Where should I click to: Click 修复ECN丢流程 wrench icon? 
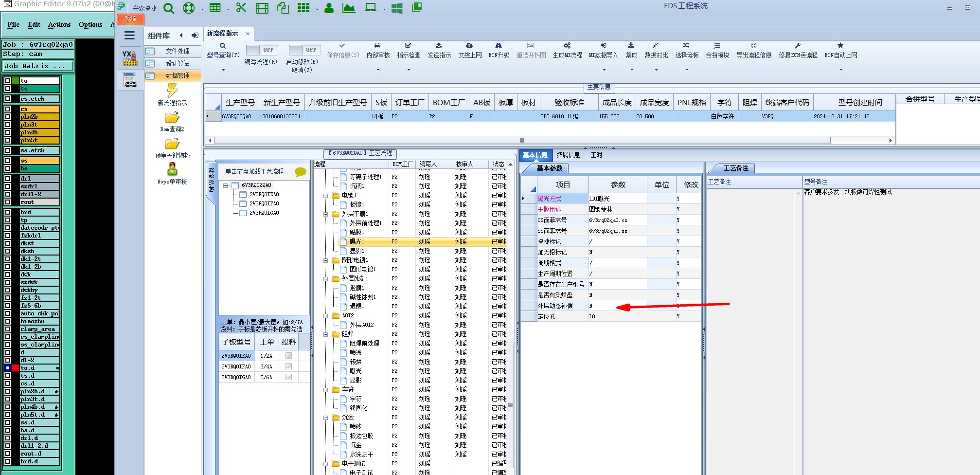tap(798, 45)
